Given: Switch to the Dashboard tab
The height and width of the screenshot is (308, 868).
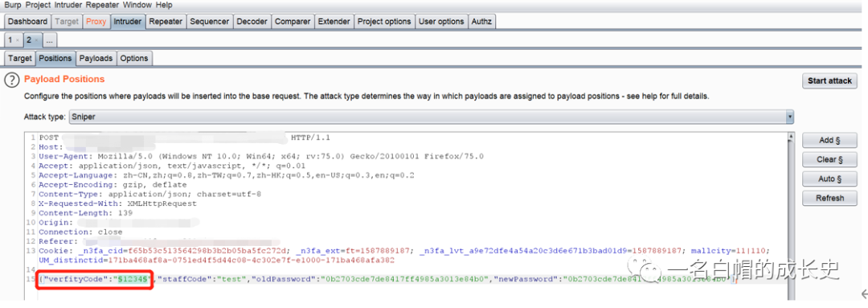Looking at the screenshot, I should click(x=27, y=22).
